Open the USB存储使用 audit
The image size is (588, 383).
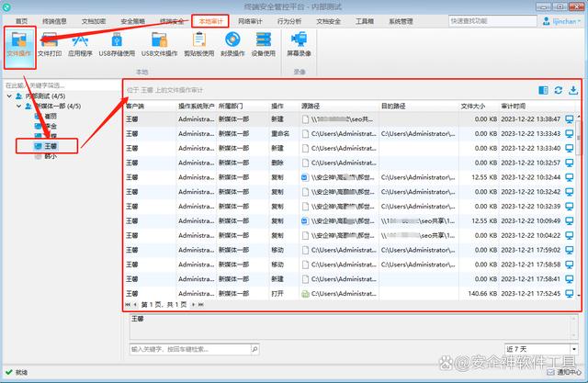tap(117, 45)
